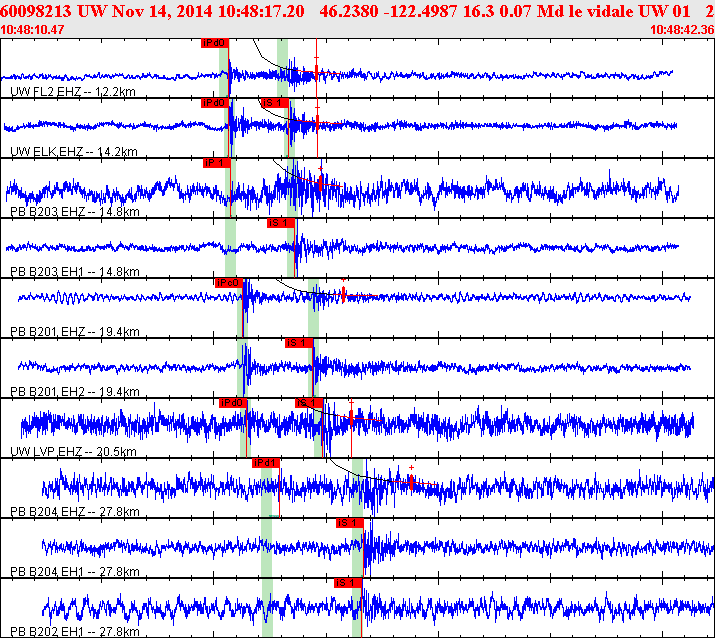Select the PB B201 EH2 station label

[75, 392]
